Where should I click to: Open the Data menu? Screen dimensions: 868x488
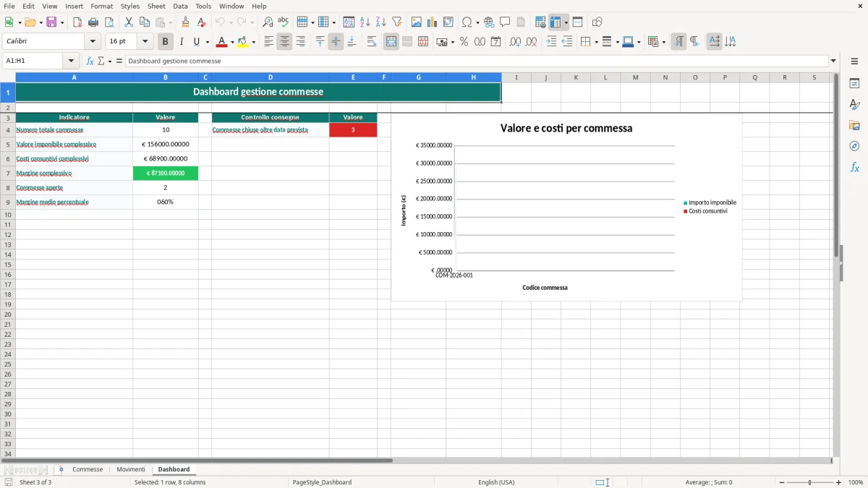(x=180, y=6)
